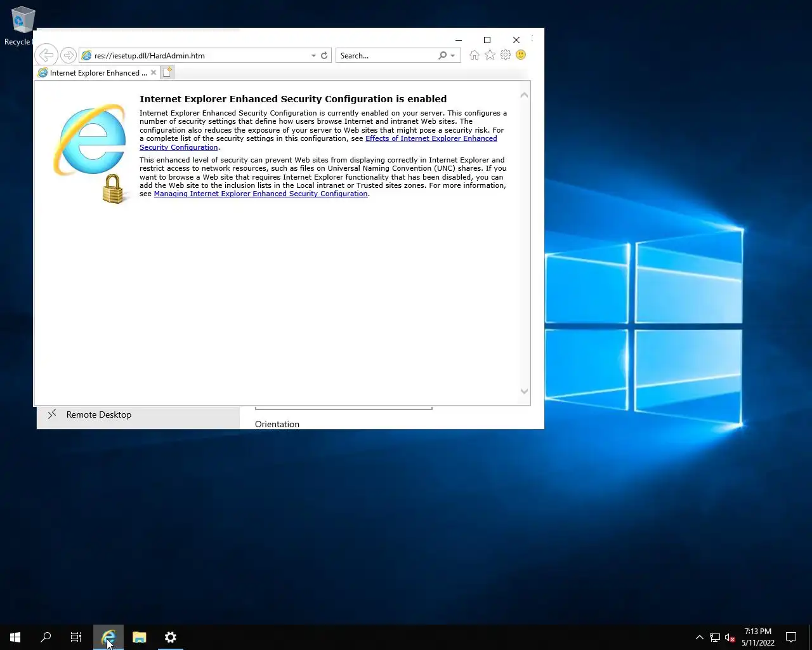The height and width of the screenshot is (650, 812).
Task: Click inside the Search box
Action: tap(387, 55)
